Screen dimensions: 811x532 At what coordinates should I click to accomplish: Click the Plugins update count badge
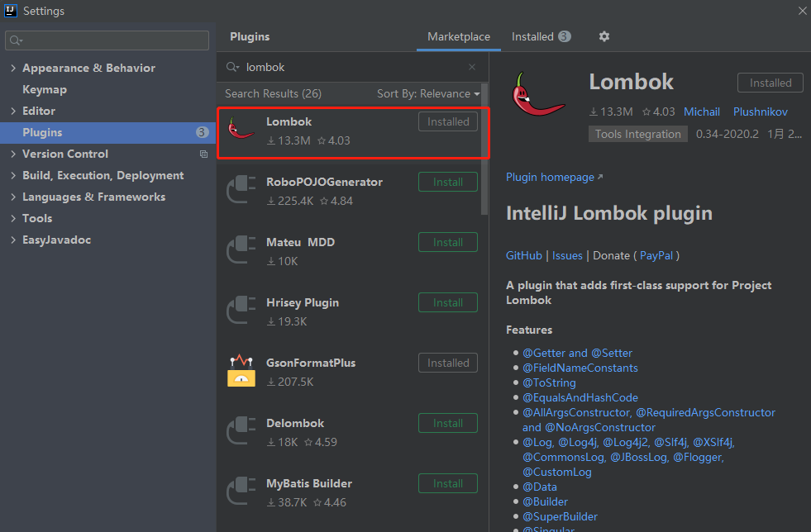point(203,132)
